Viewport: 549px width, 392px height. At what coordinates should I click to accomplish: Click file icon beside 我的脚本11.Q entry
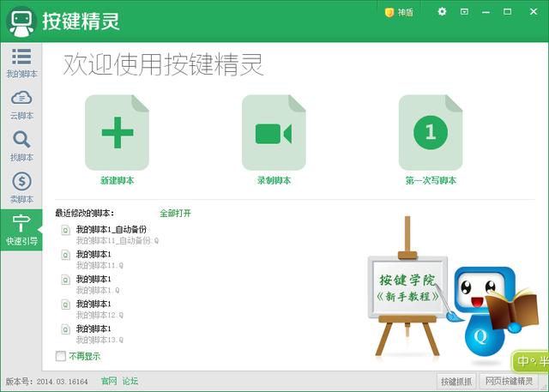pyautogui.click(x=65, y=255)
